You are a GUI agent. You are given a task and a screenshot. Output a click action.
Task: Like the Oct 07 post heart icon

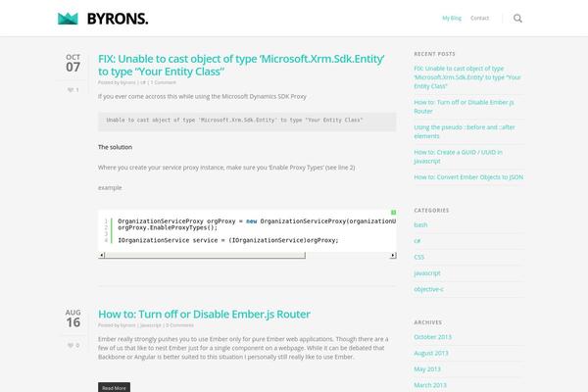click(71, 90)
